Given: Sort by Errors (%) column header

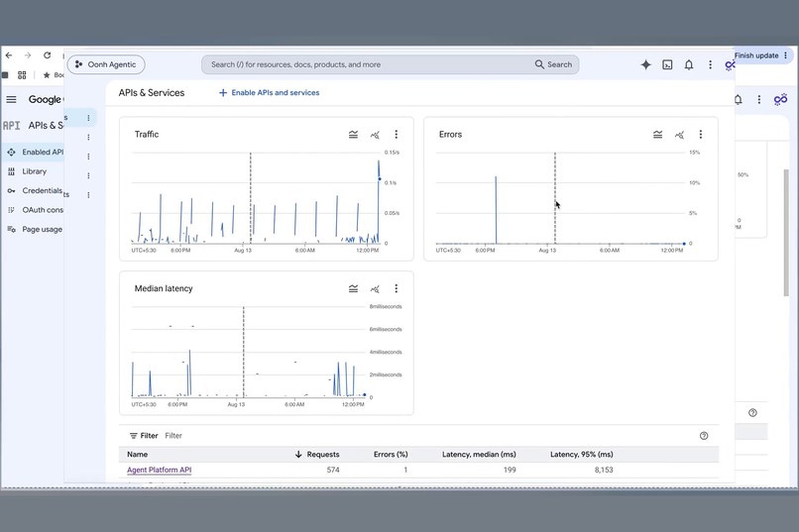Looking at the screenshot, I should 391,454.
